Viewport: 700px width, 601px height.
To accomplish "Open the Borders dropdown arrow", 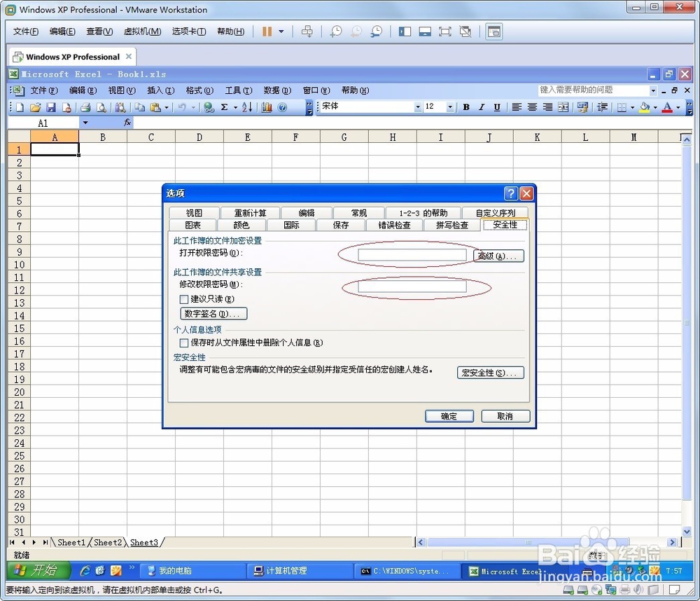I will pos(632,108).
